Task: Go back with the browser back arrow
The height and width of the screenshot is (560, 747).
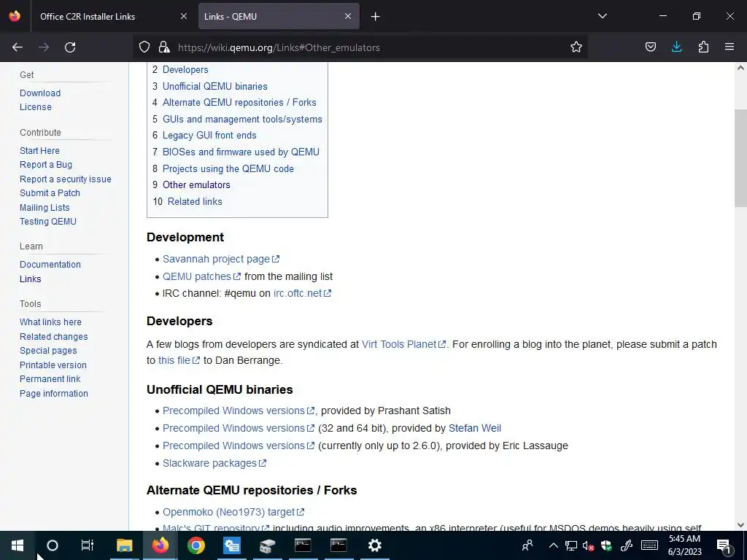Action: pyautogui.click(x=18, y=47)
